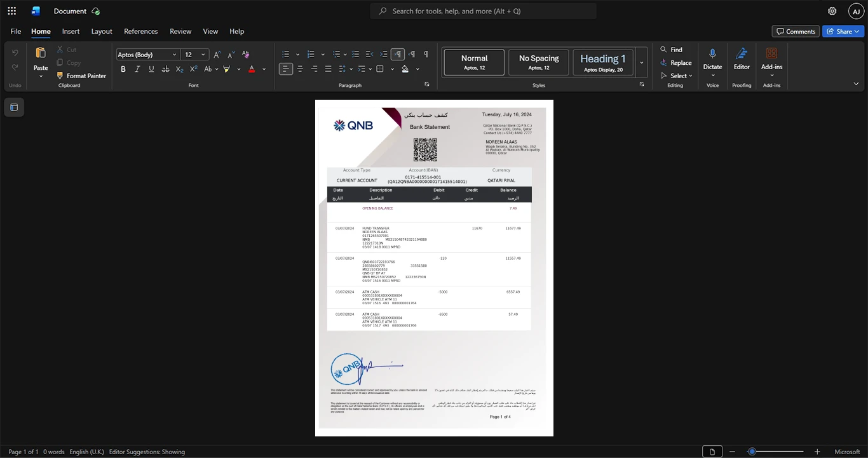Click the page view icon in status bar
The width and height of the screenshot is (868, 458).
click(x=712, y=452)
